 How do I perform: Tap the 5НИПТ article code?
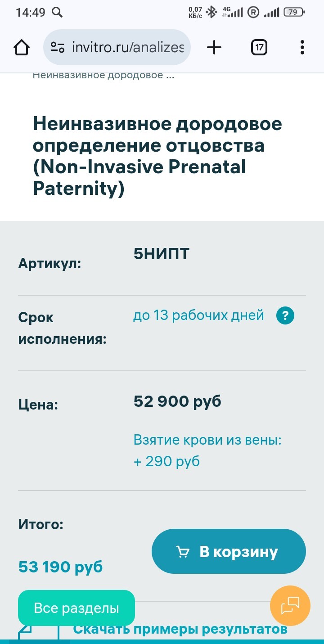162,254
